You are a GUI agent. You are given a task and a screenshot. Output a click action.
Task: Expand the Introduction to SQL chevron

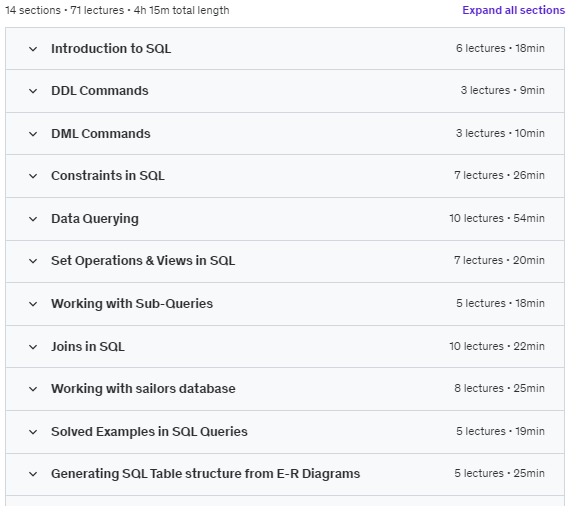[x=33, y=49]
